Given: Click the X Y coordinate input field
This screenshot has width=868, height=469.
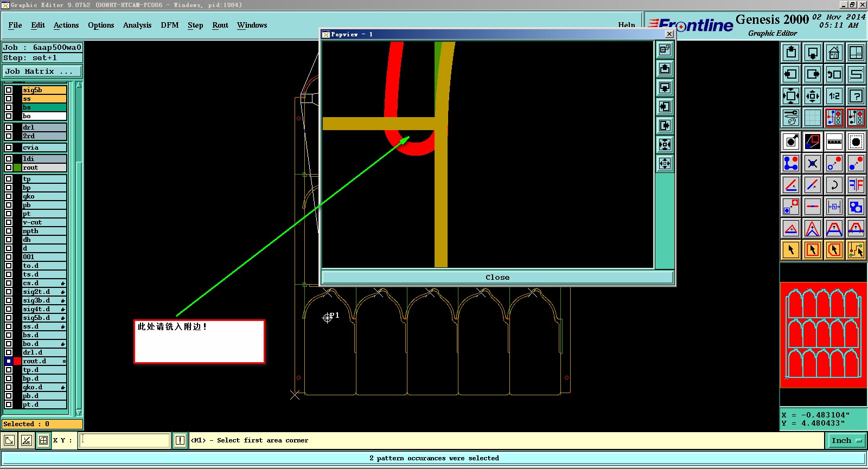Looking at the screenshot, I should click(x=125, y=440).
